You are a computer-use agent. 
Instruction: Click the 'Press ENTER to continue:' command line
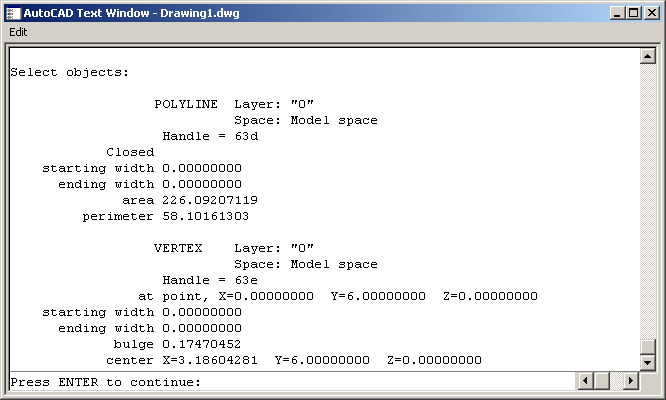[105, 382]
